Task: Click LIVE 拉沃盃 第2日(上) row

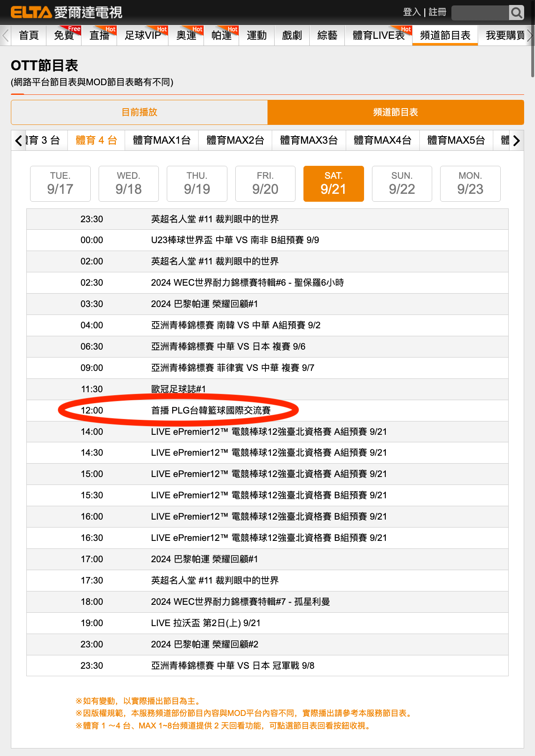Action: tap(267, 623)
